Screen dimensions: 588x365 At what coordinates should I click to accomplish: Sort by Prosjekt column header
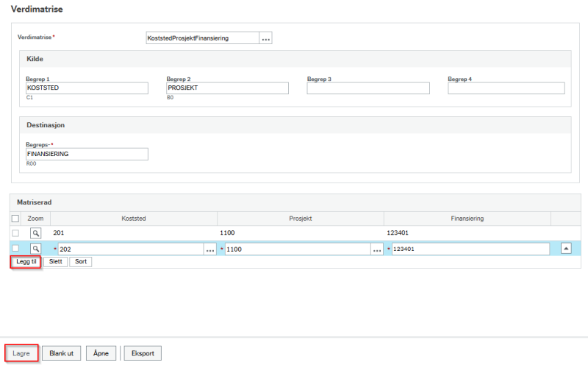click(x=301, y=219)
